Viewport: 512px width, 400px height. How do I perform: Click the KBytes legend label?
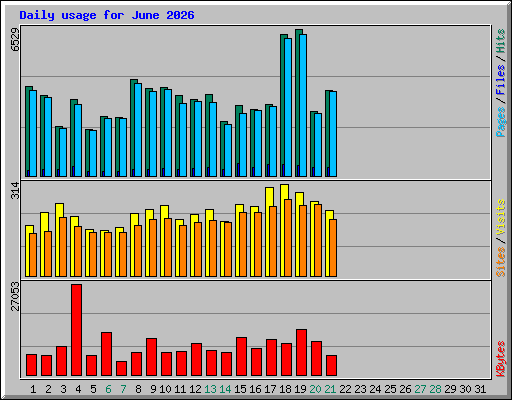click(x=501, y=359)
